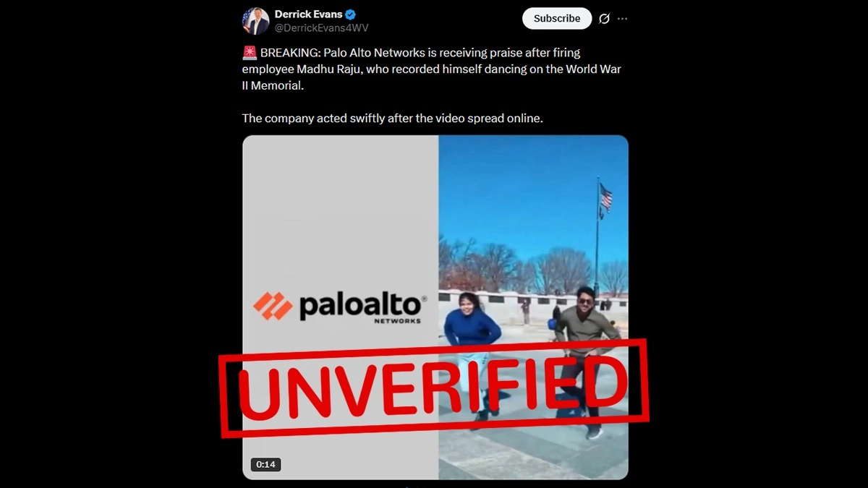
Task: Click the 0:14 video duration badge
Action: [x=265, y=464]
